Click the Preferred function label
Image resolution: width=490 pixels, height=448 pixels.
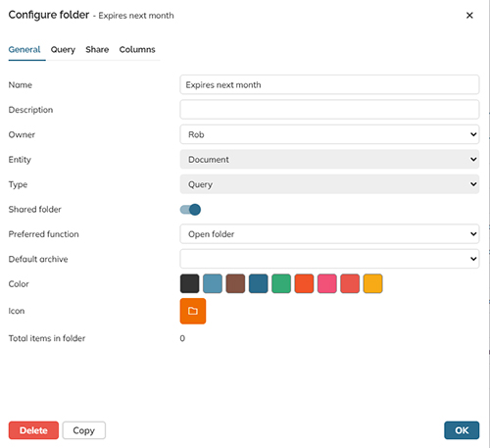click(43, 234)
